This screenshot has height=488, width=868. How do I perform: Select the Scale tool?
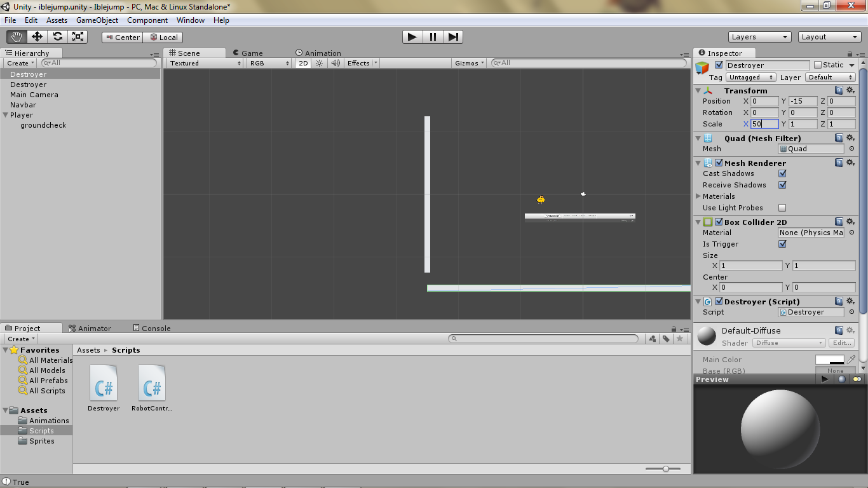coord(78,36)
